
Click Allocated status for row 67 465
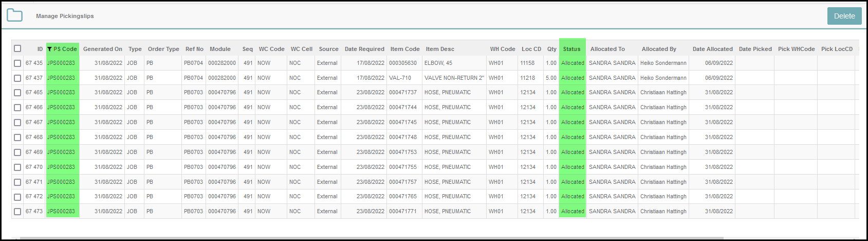click(572, 93)
